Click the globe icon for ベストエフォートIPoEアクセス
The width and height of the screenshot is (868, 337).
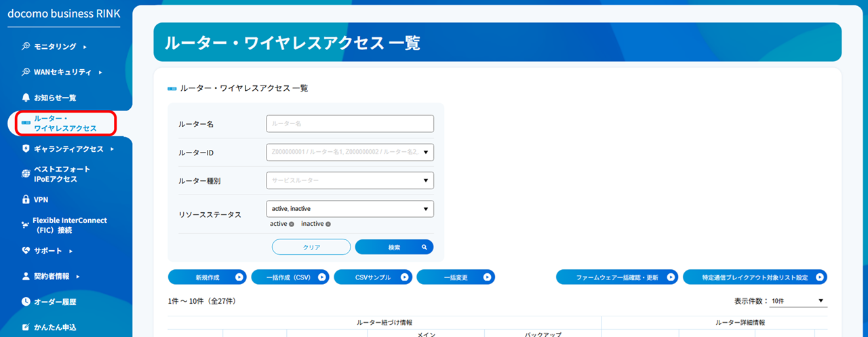click(26, 174)
